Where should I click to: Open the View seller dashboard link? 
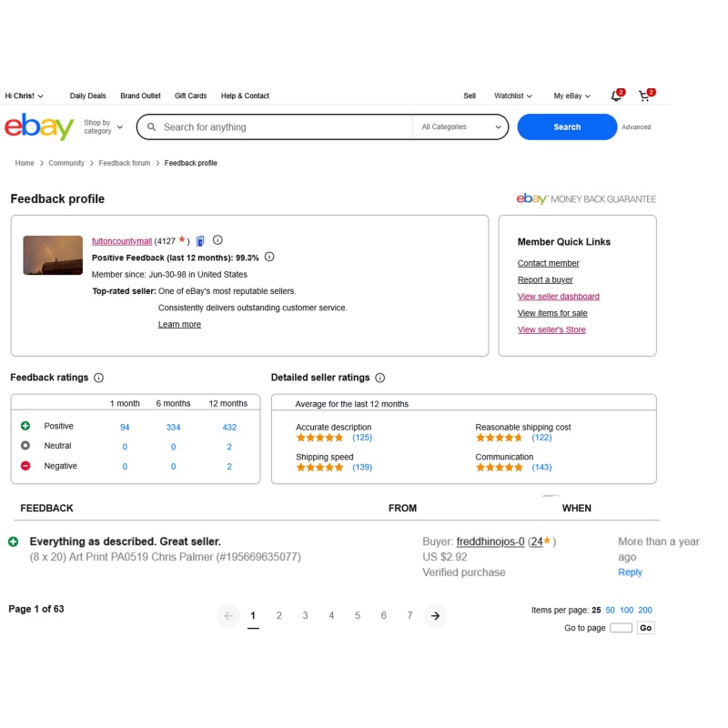click(x=558, y=297)
